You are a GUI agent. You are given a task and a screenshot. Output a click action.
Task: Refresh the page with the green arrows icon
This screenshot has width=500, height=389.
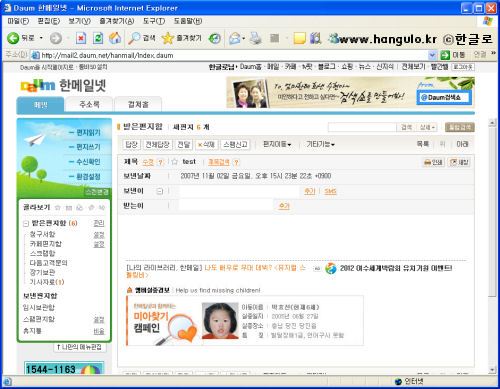pos(98,38)
